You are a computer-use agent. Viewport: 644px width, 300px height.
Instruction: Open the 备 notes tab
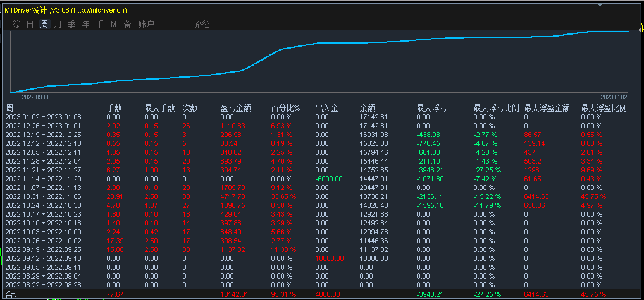(x=128, y=24)
